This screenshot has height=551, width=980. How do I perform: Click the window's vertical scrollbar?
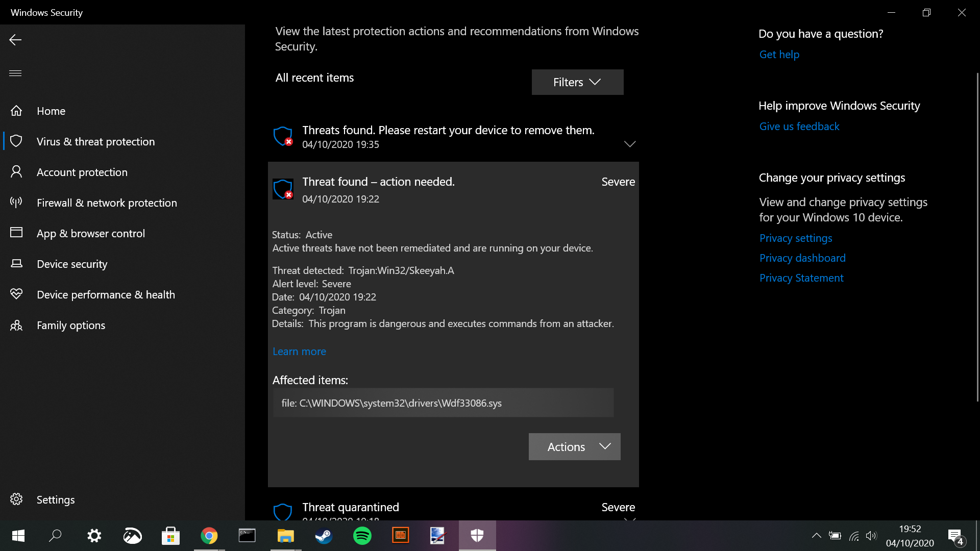(977, 237)
